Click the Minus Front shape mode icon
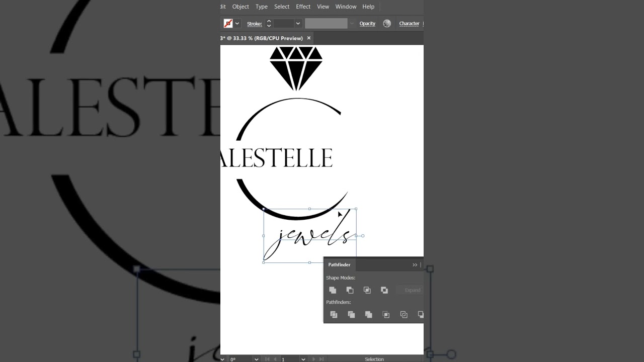This screenshot has width=644, height=362. pyautogui.click(x=350, y=290)
